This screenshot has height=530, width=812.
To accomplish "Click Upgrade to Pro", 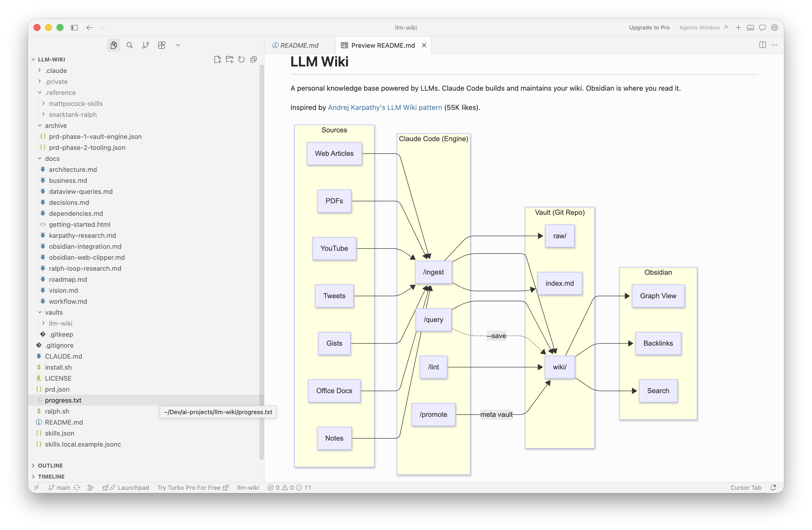I will [x=649, y=28].
